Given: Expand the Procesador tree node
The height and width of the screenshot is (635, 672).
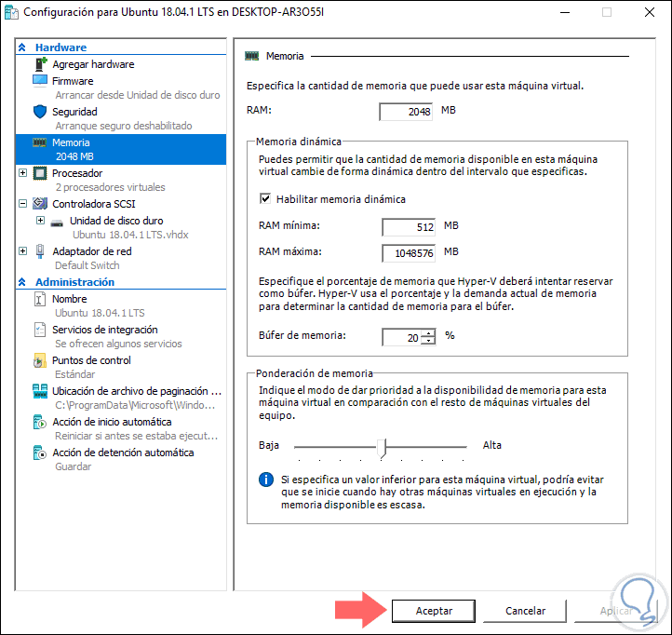Looking at the screenshot, I should [22, 173].
